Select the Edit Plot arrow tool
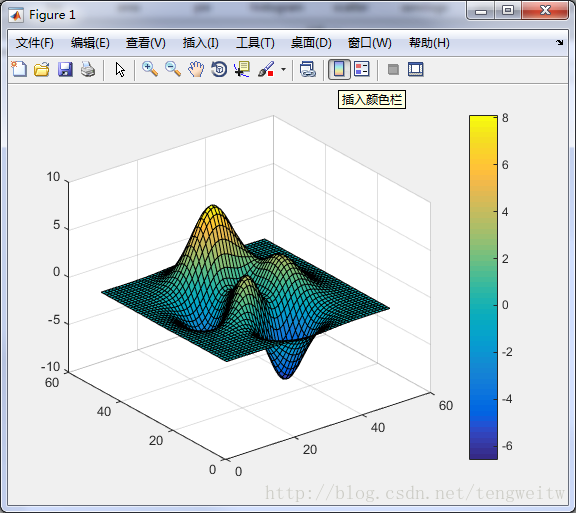The height and width of the screenshot is (513, 576). coord(120,69)
